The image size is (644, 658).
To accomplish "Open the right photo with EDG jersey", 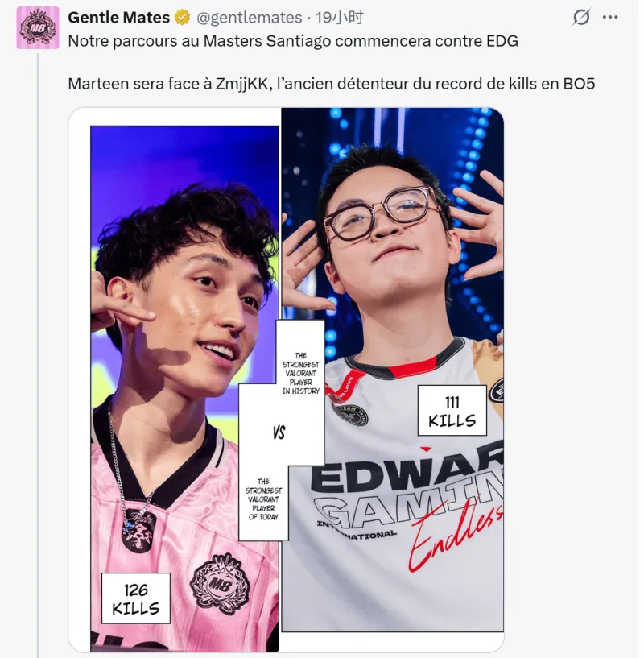I will pos(392,370).
